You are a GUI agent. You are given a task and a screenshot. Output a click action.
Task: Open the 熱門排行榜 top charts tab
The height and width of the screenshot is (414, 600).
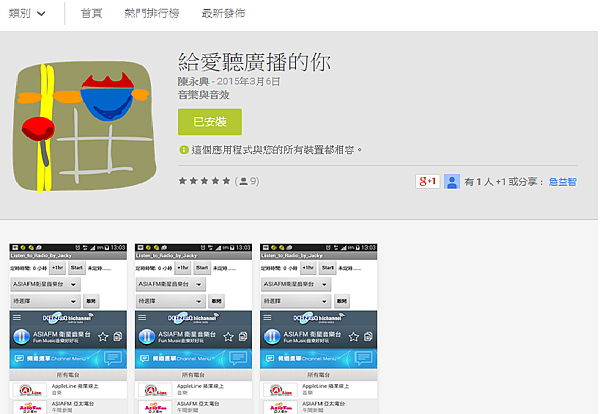pyautogui.click(x=152, y=13)
